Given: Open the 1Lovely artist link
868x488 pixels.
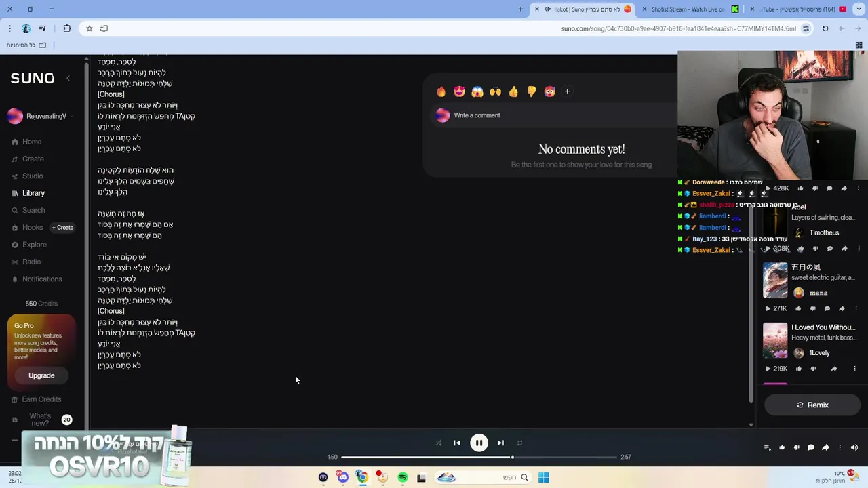Looking at the screenshot, I should coord(819,353).
